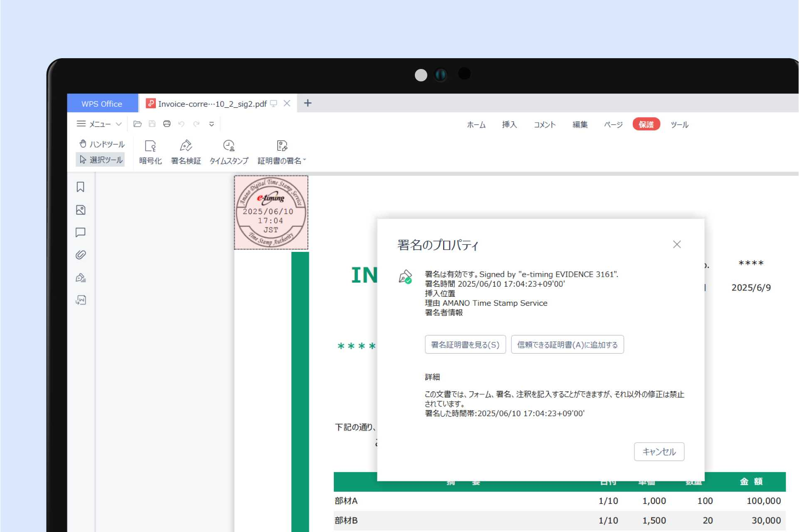
Task: Open the signature panel in the sidebar
Action: click(81, 277)
